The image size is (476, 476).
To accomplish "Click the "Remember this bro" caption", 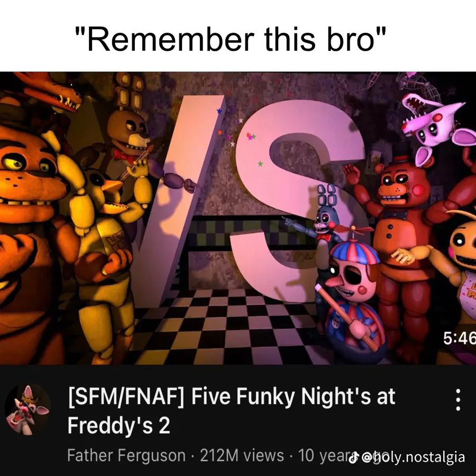I will (x=231, y=39).
